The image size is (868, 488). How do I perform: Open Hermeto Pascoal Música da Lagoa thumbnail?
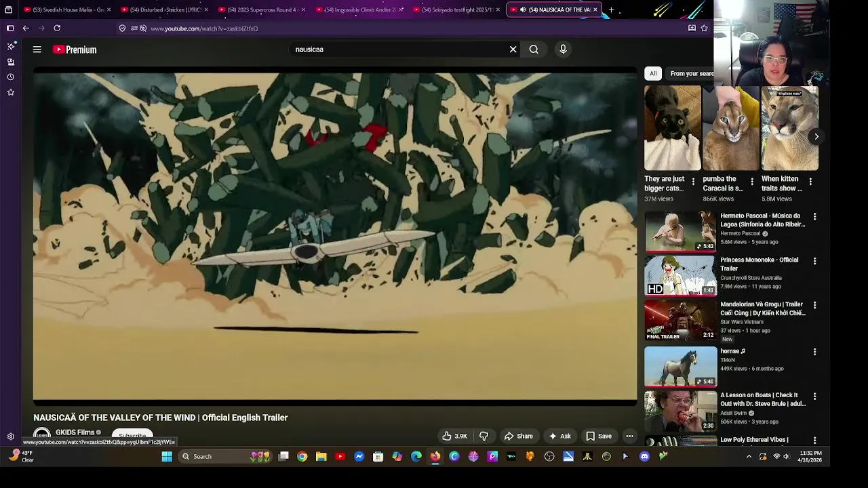(x=680, y=231)
